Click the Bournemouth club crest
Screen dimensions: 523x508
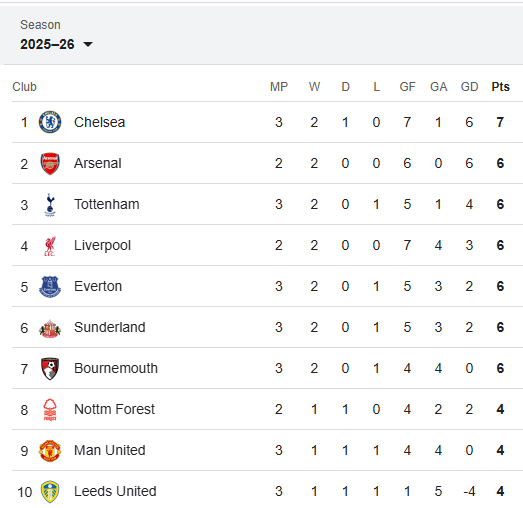pos(50,369)
